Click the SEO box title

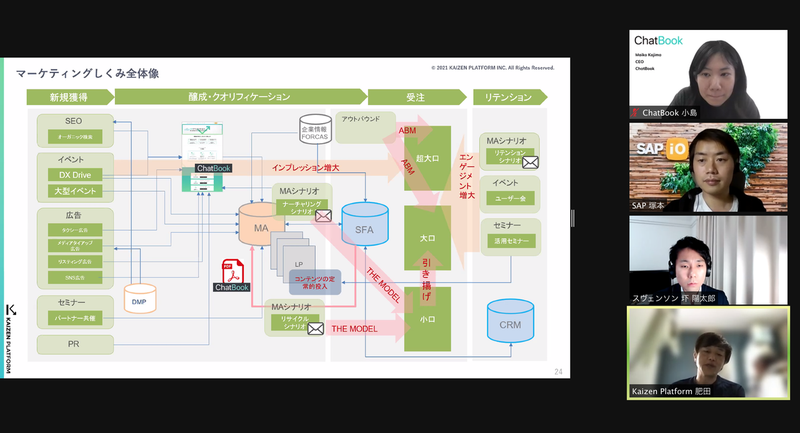(x=73, y=121)
